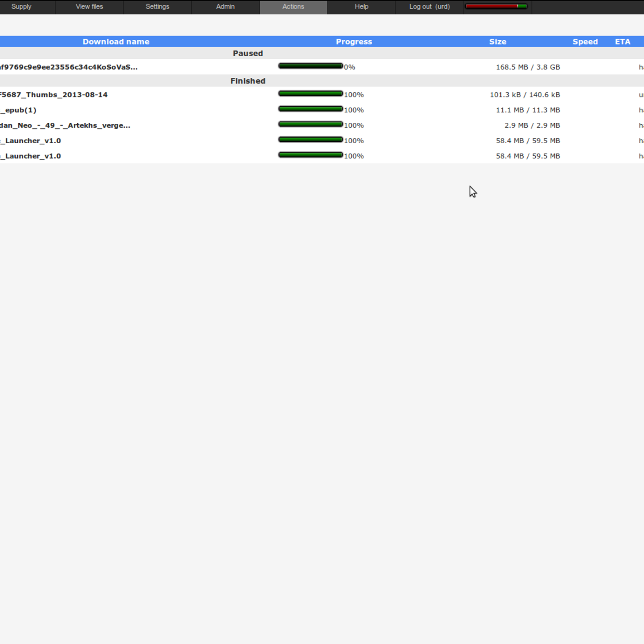Open the Settings menu

(157, 7)
